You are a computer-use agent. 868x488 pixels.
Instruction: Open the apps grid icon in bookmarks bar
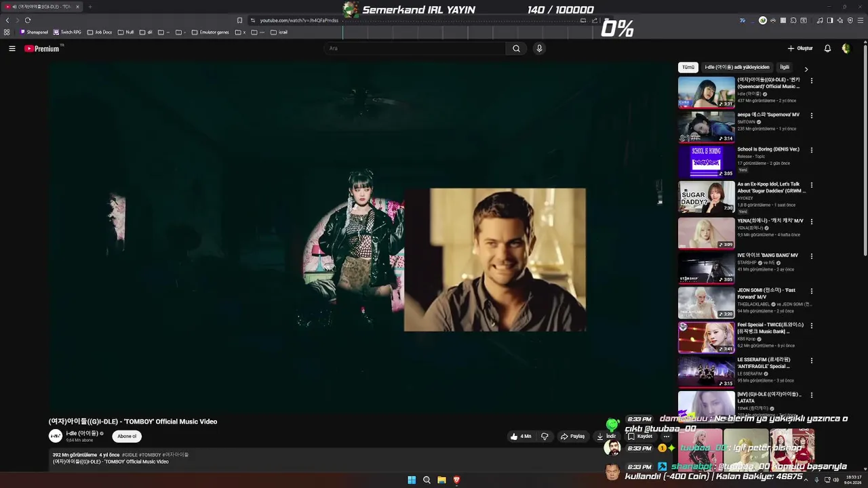click(7, 32)
